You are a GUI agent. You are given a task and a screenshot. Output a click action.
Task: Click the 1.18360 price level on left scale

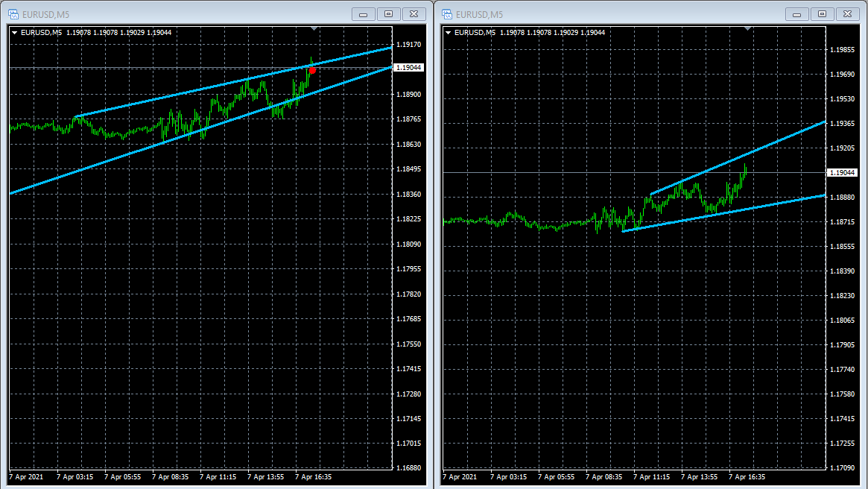[x=408, y=195]
